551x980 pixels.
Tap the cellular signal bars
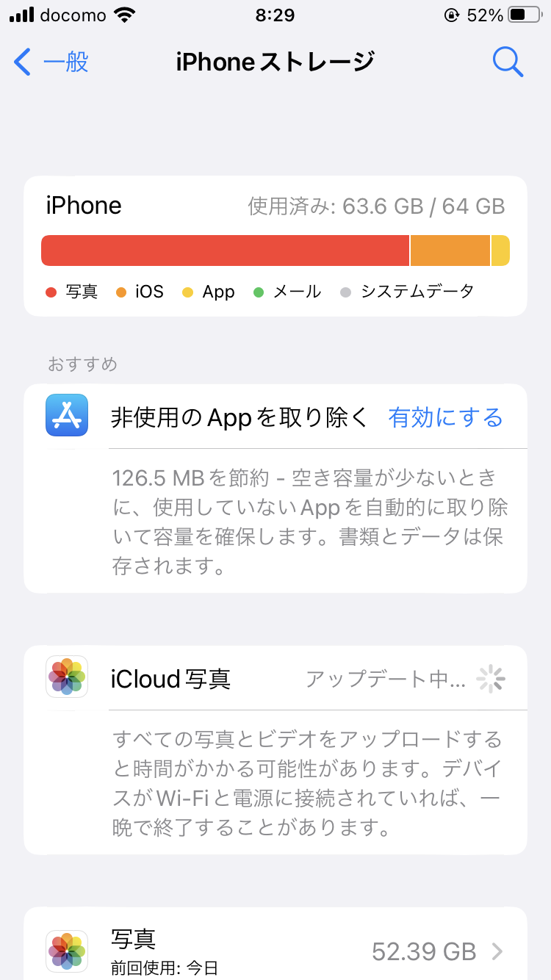pos(23,15)
